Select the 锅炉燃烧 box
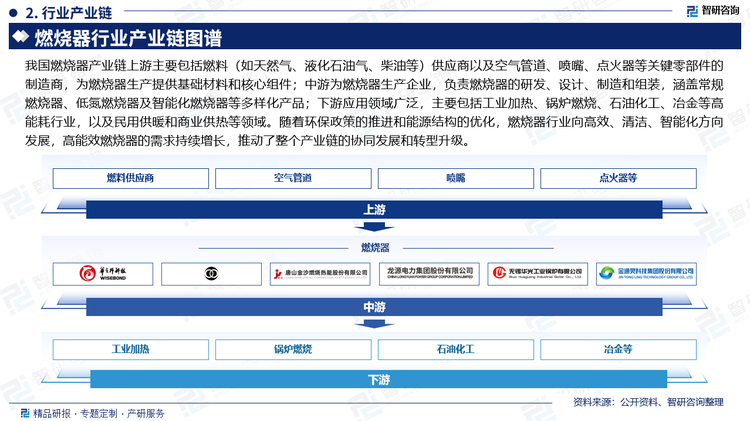Viewport: 750px width, 421px height. [x=293, y=349]
